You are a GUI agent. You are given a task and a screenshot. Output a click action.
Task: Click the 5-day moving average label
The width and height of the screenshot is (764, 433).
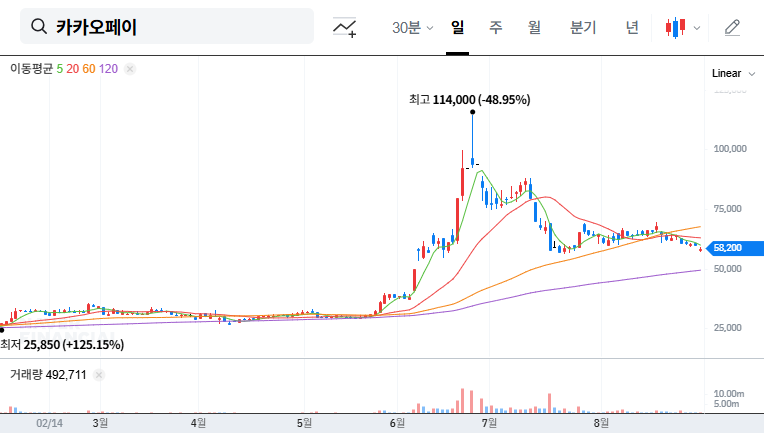click(59, 69)
